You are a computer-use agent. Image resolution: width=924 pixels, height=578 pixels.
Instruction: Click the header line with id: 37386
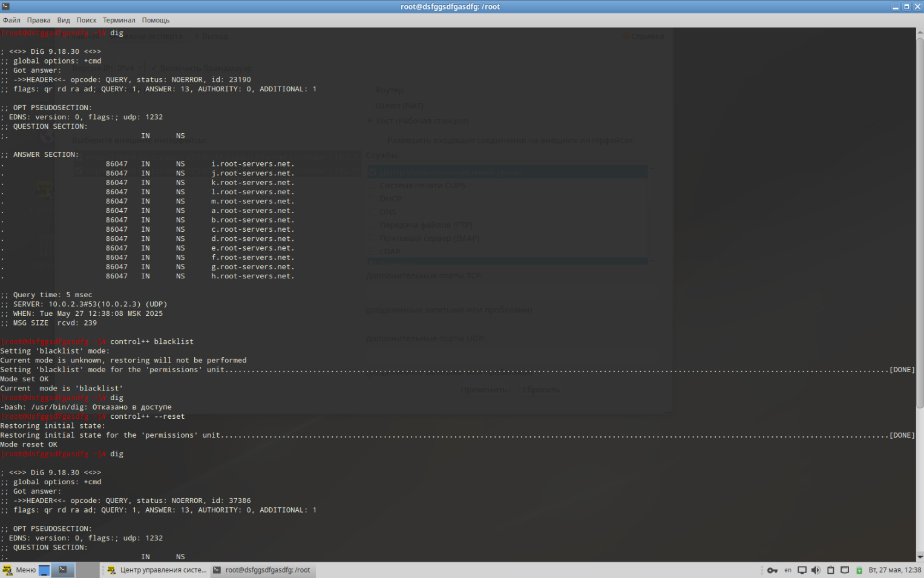[126, 501]
